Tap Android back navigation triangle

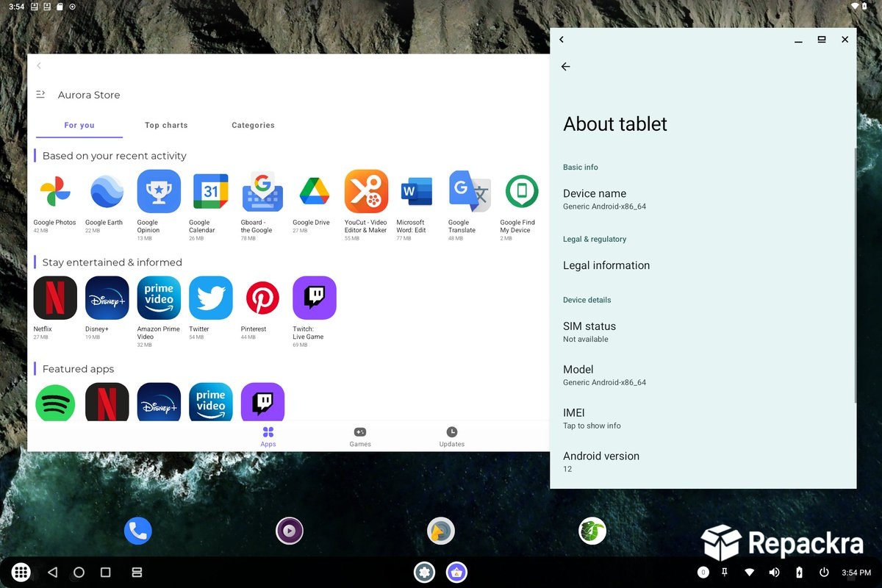click(52, 572)
